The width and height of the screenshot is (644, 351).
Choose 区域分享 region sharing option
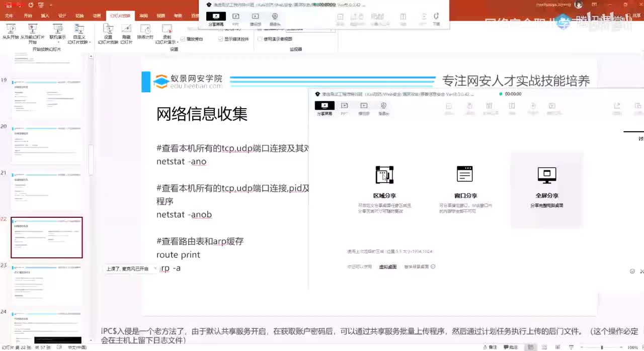(384, 190)
